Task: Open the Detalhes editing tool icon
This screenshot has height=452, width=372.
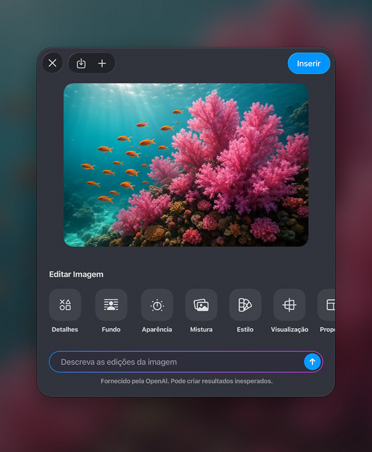Action: (65, 305)
